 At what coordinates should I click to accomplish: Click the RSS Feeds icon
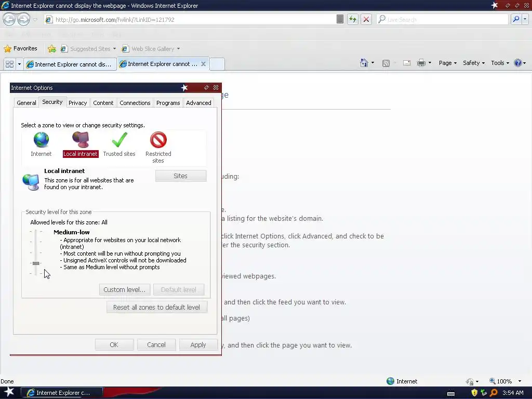386,63
